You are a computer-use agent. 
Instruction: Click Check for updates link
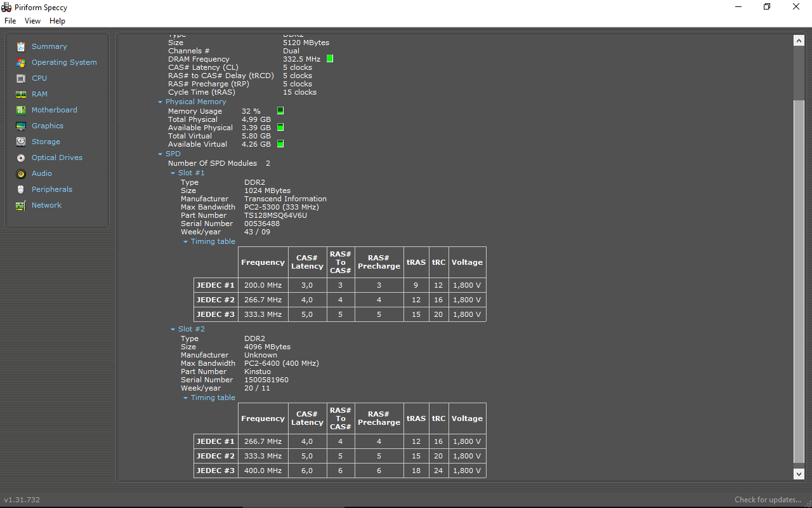768,500
